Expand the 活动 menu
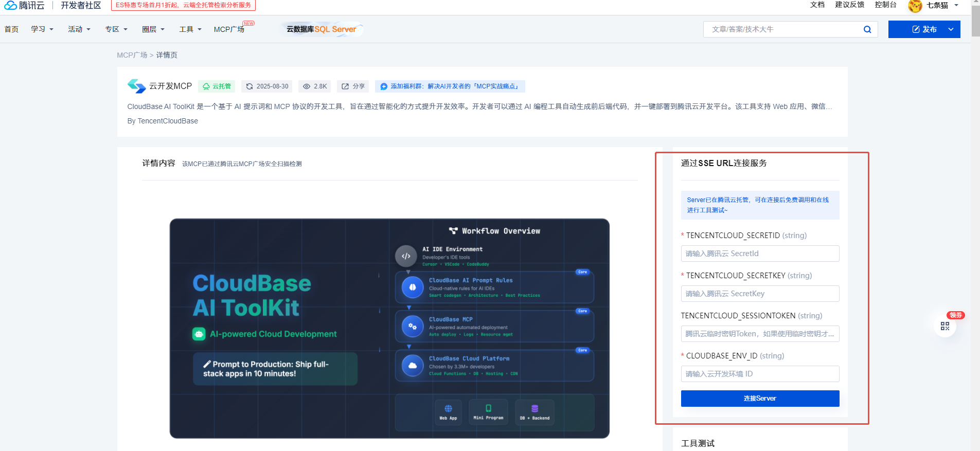Image resolution: width=980 pixels, height=451 pixels. [x=79, y=29]
